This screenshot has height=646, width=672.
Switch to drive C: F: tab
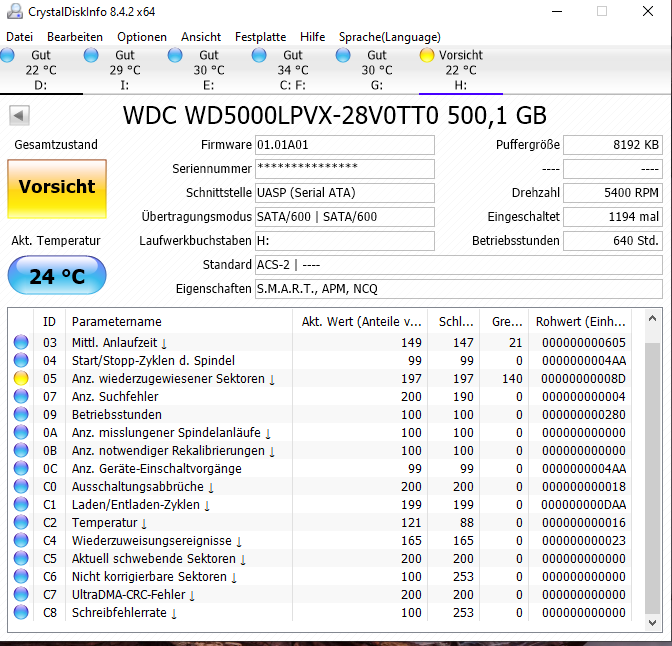(x=293, y=70)
